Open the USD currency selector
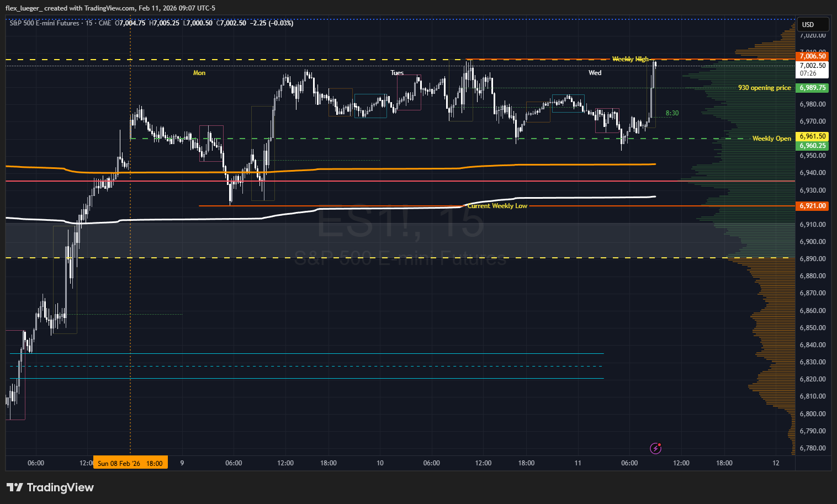837x504 pixels. [813, 25]
